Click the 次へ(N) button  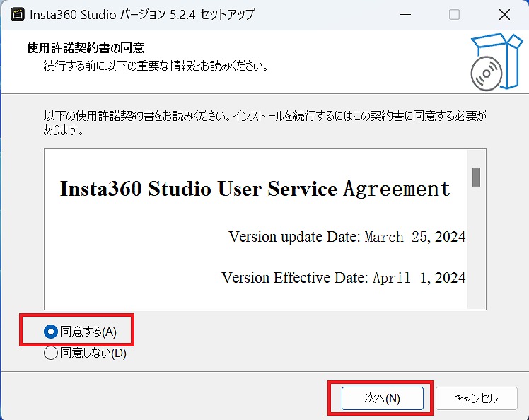pos(382,398)
